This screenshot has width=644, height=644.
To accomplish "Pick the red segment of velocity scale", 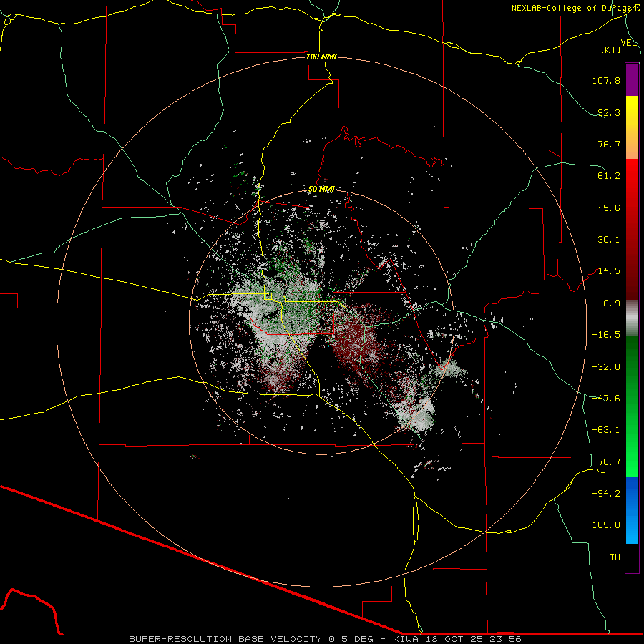I will tap(632, 229).
